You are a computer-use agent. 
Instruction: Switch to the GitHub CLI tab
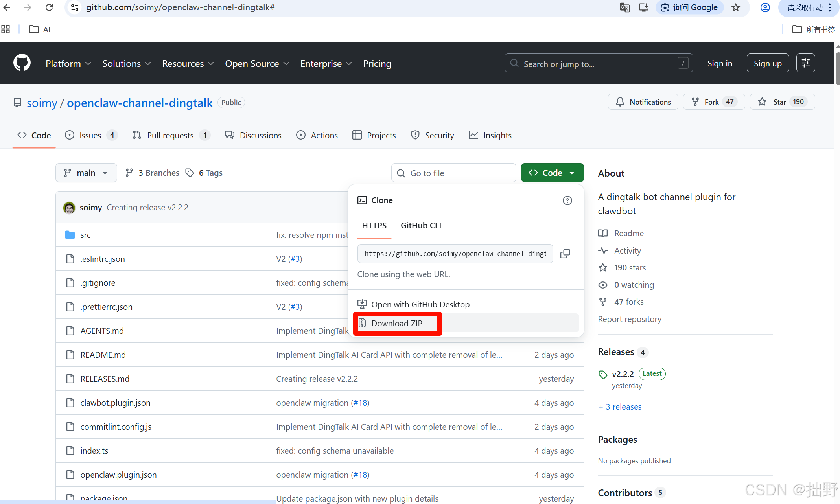[x=421, y=226]
